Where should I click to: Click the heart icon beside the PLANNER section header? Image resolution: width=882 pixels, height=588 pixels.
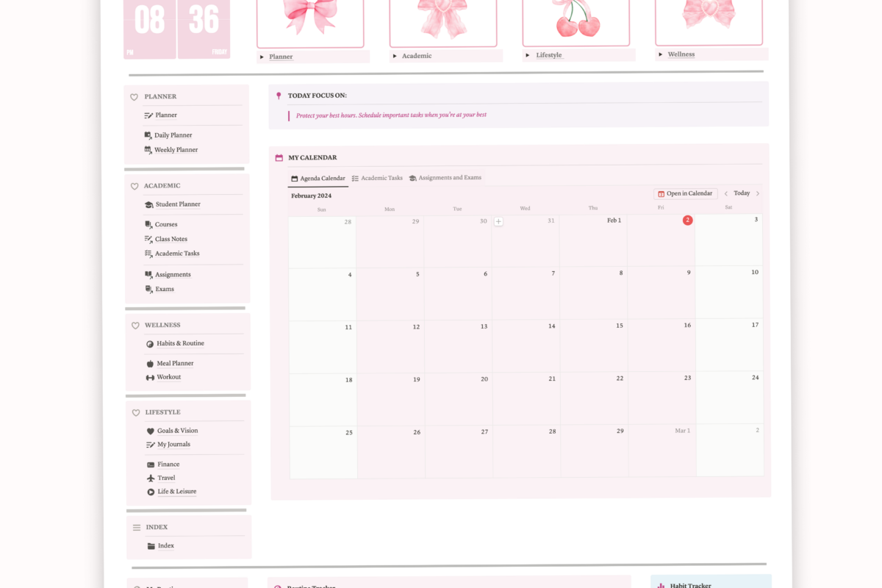coord(135,96)
